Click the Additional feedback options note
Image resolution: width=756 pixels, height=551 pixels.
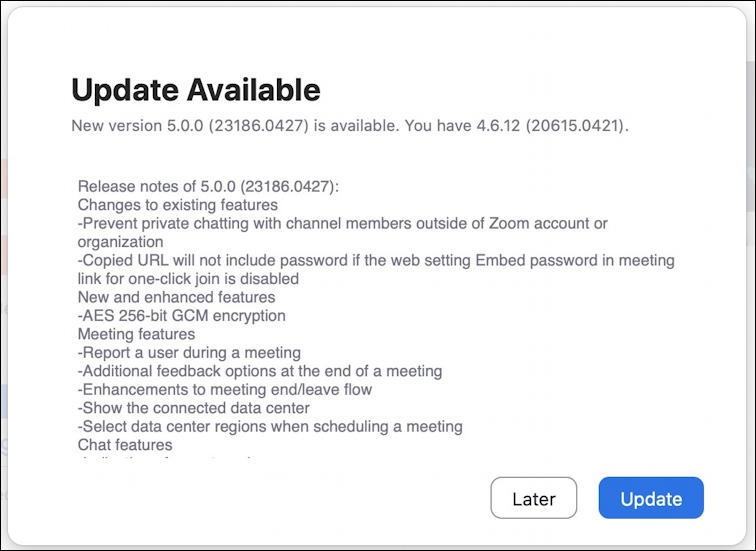click(x=260, y=371)
